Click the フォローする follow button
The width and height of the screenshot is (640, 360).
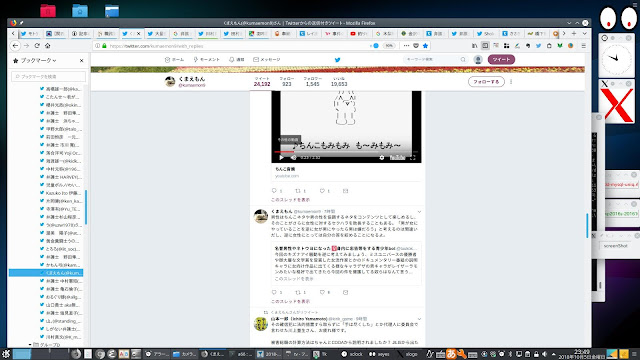(486, 82)
